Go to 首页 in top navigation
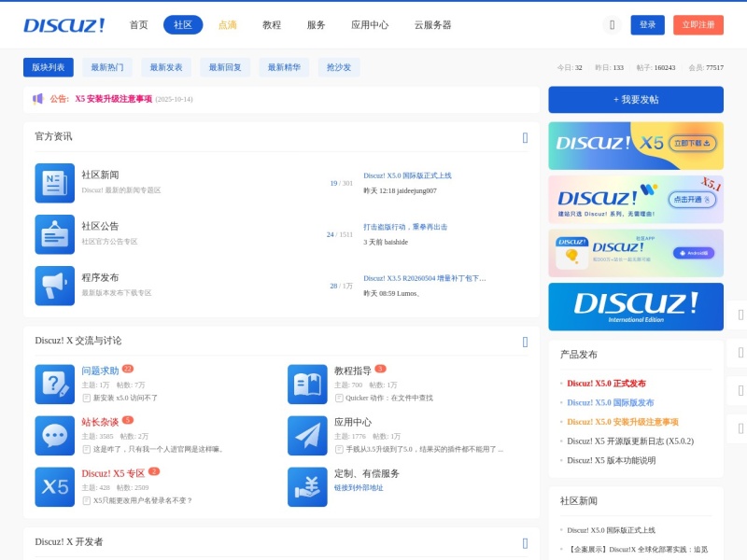The image size is (747, 560). click(x=138, y=25)
